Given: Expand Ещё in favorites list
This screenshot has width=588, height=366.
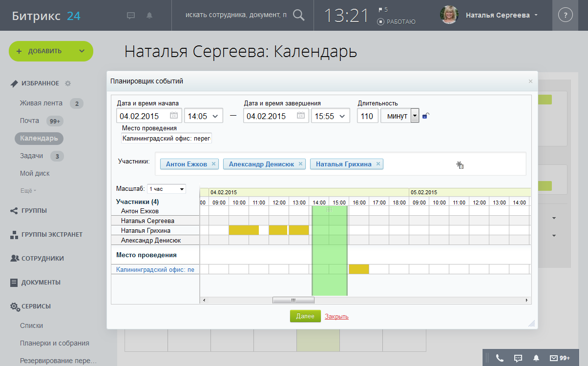Looking at the screenshot, I should (x=28, y=190).
